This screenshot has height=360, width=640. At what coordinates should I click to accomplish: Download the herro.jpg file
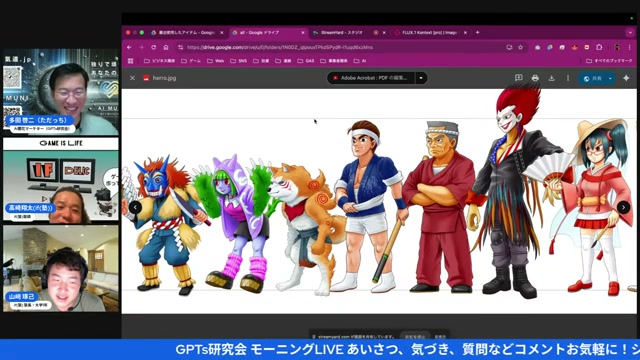click(551, 78)
